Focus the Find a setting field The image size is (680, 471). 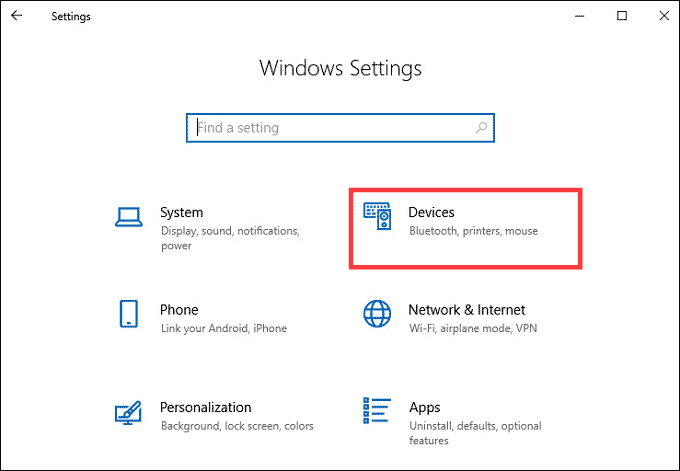tap(340, 128)
